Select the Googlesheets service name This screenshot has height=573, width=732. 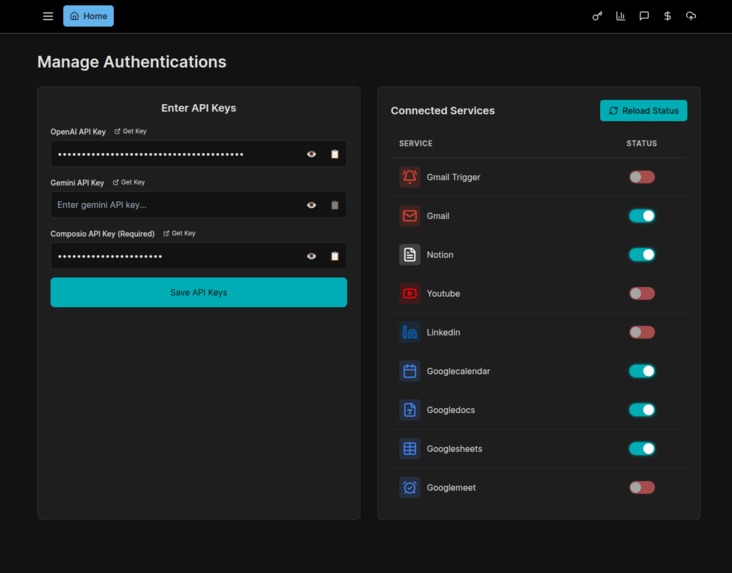tap(454, 448)
